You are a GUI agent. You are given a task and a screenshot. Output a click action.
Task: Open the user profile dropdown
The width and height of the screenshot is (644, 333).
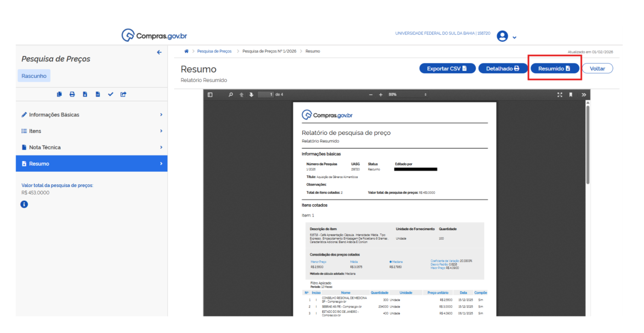[x=507, y=37]
